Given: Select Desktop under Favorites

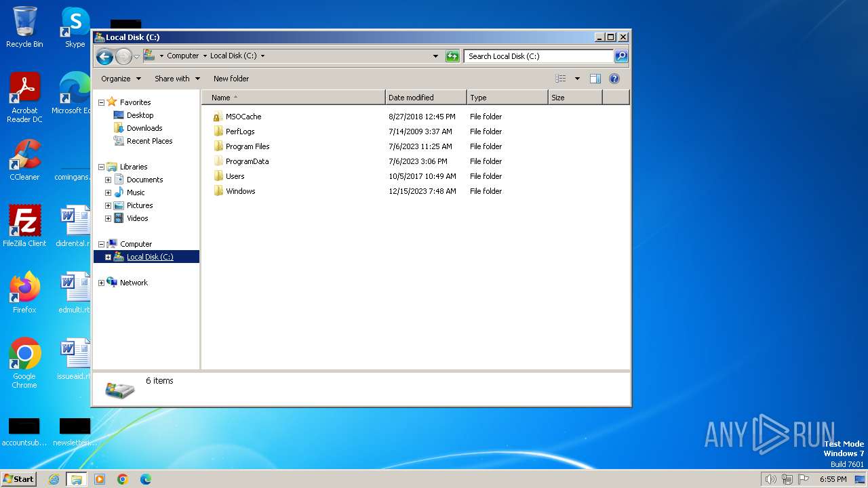Looking at the screenshot, I should [x=140, y=115].
